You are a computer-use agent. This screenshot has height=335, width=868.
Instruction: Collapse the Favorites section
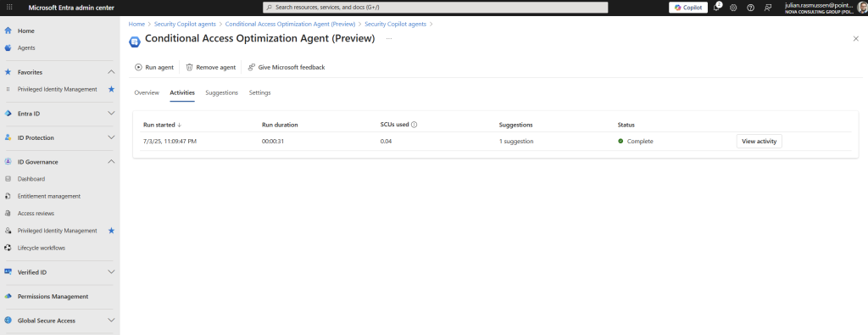pos(111,72)
